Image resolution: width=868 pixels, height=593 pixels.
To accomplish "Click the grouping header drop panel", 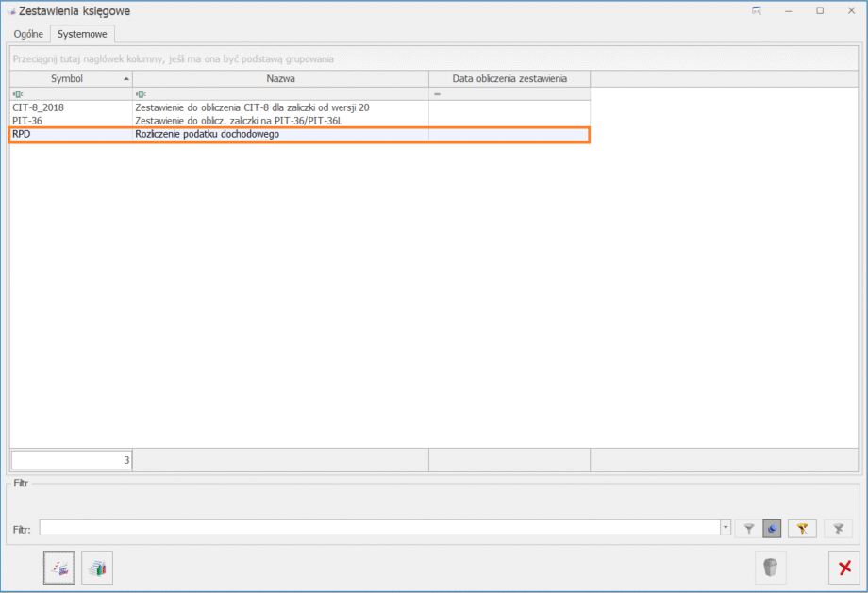I will (434, 58).
